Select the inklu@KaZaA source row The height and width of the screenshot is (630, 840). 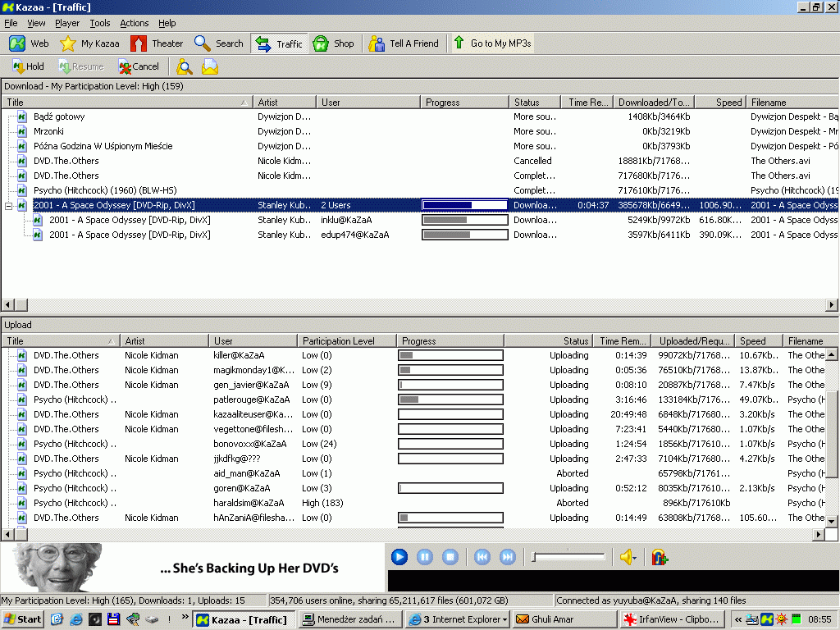point(420,220)
